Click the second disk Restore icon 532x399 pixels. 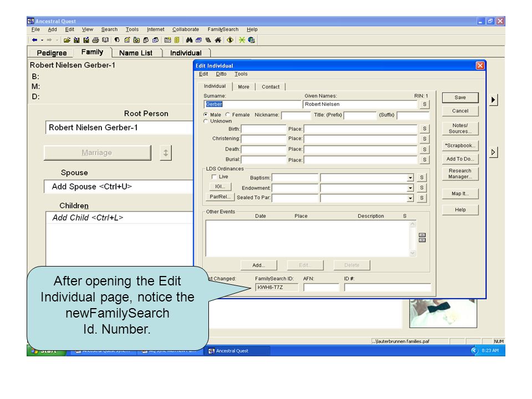86,40
